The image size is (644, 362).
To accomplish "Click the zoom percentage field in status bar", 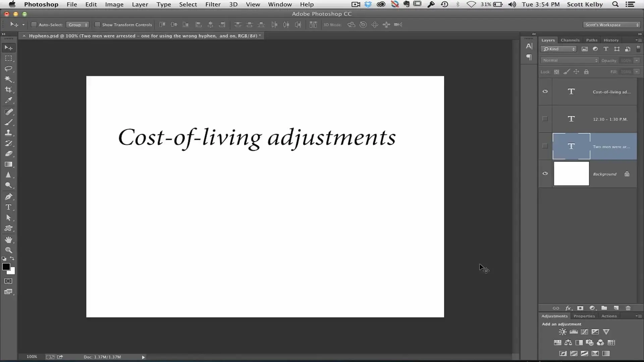I will 32,357.
